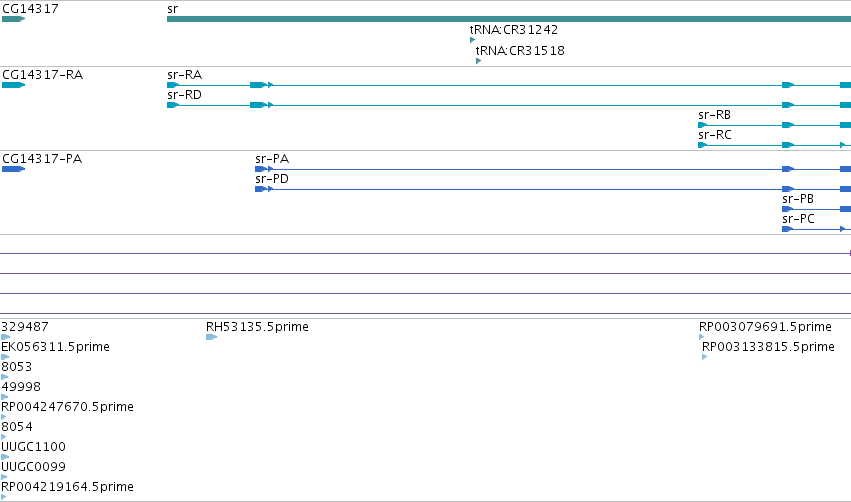This screenshot has height=502, width=851.
Task: Click the RH53135.5prime label text
Action: tap(257, 326)
